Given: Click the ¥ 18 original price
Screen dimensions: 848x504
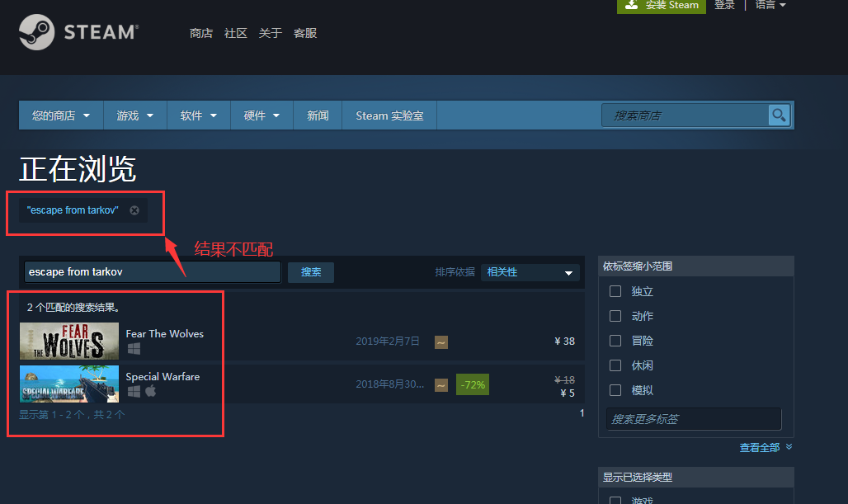Looking at the screenshot, I should click(x=564, y=379).
